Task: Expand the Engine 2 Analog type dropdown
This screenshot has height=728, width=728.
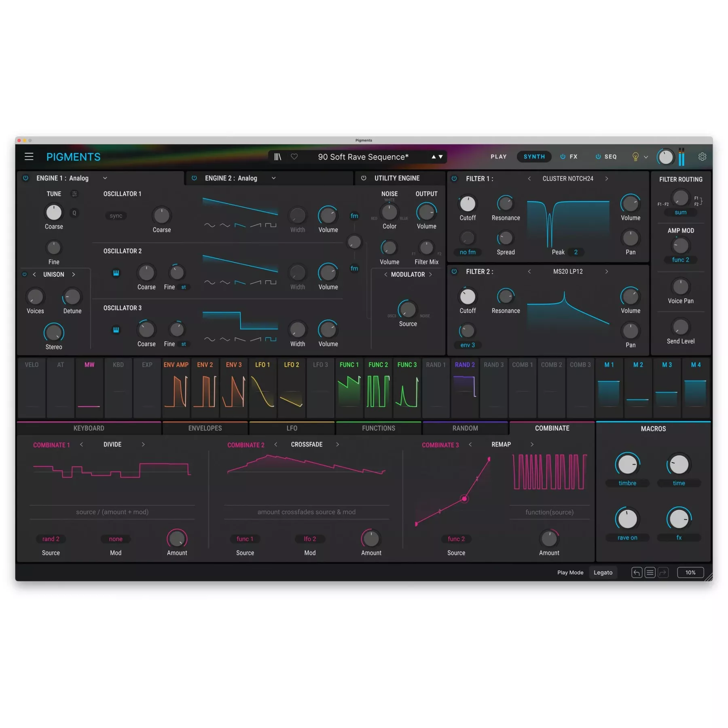Action: tap(274, 178)
